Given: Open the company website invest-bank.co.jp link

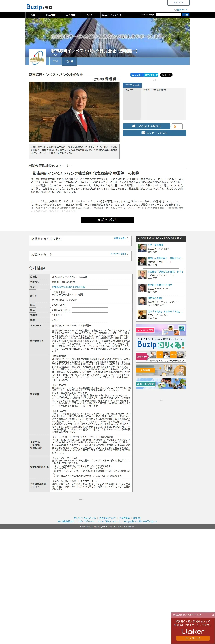Looking at the screenshot, I should (x=69, y=287).
